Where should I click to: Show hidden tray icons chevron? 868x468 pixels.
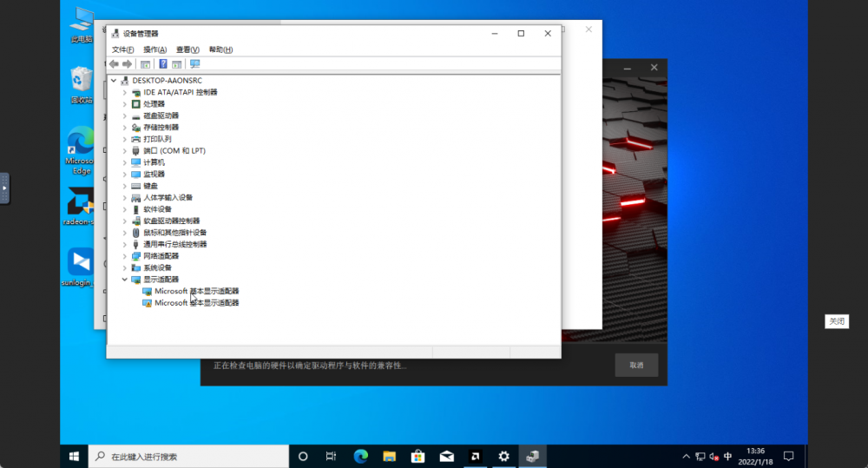pos(687,457)
